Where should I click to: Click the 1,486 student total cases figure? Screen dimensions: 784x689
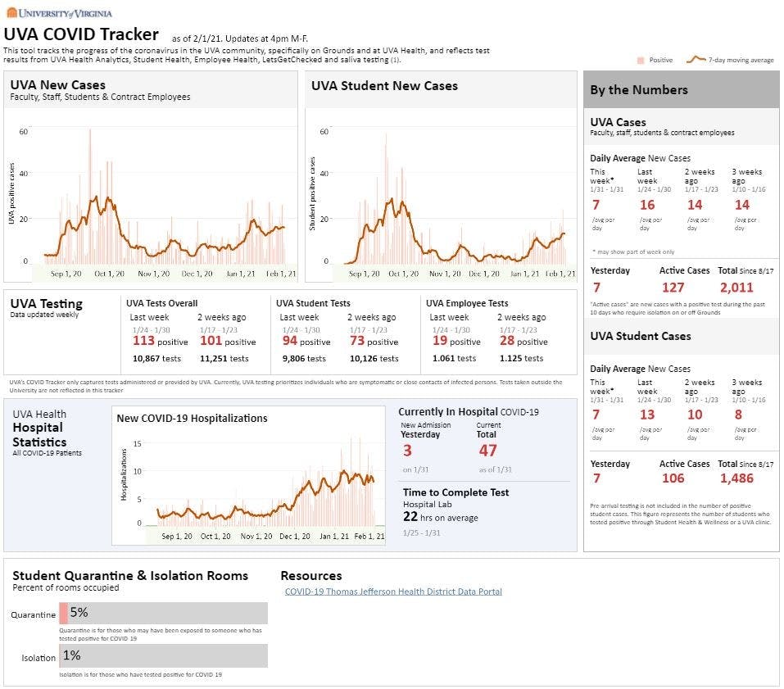[736, 478]
